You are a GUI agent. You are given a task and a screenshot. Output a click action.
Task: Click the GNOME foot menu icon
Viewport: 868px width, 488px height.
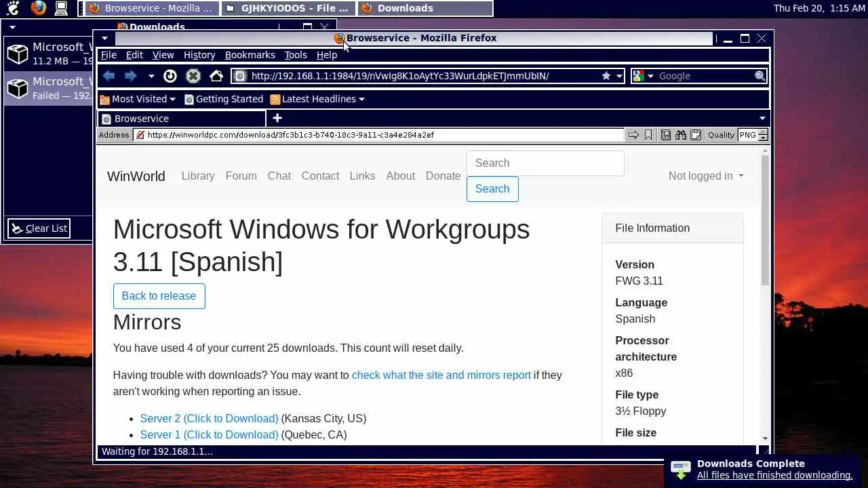13,8
